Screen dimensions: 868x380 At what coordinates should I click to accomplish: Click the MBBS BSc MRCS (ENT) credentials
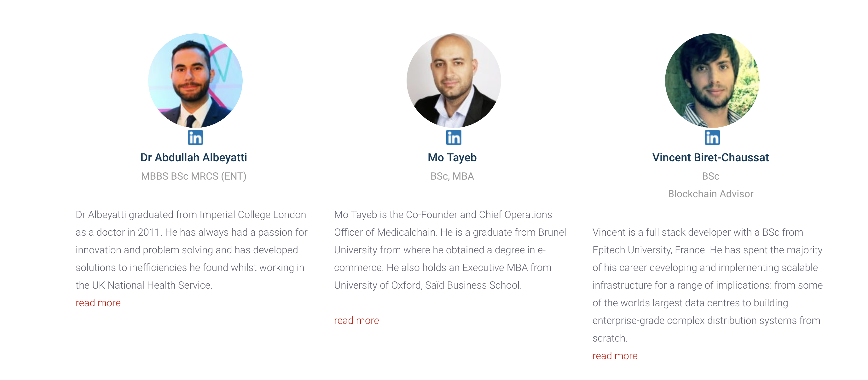point(194,176)
